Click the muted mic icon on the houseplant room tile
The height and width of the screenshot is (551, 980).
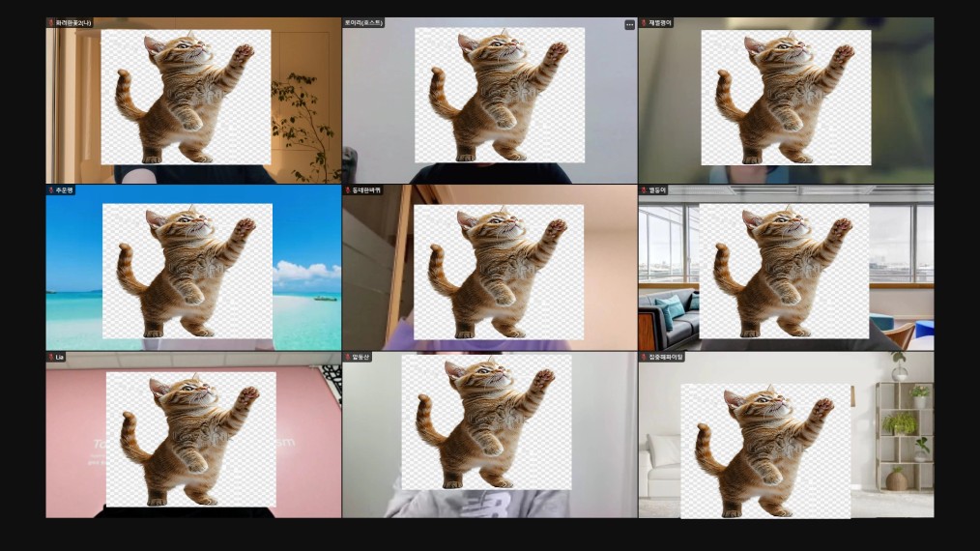tap(50, 22)
